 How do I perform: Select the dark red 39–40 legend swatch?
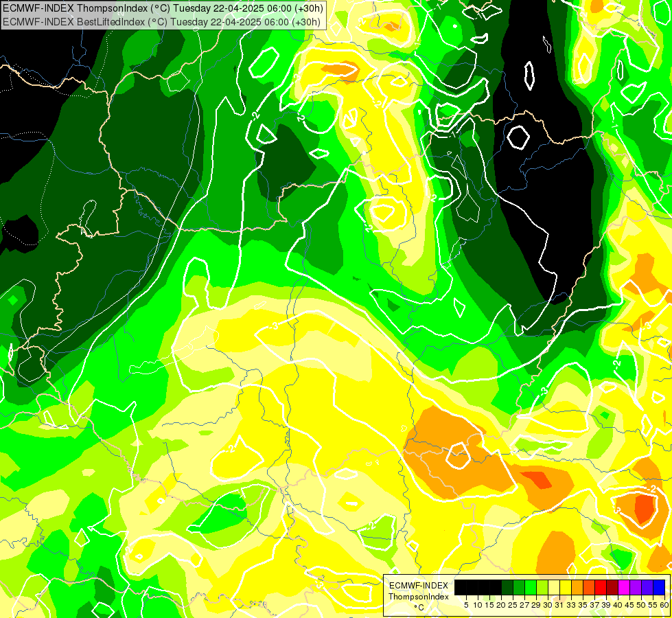612,587
